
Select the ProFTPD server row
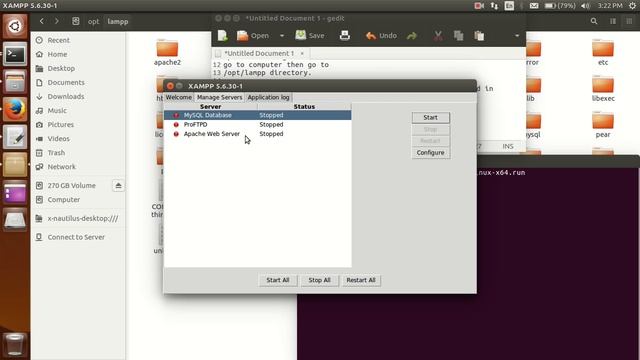click(x=257, y=124)
